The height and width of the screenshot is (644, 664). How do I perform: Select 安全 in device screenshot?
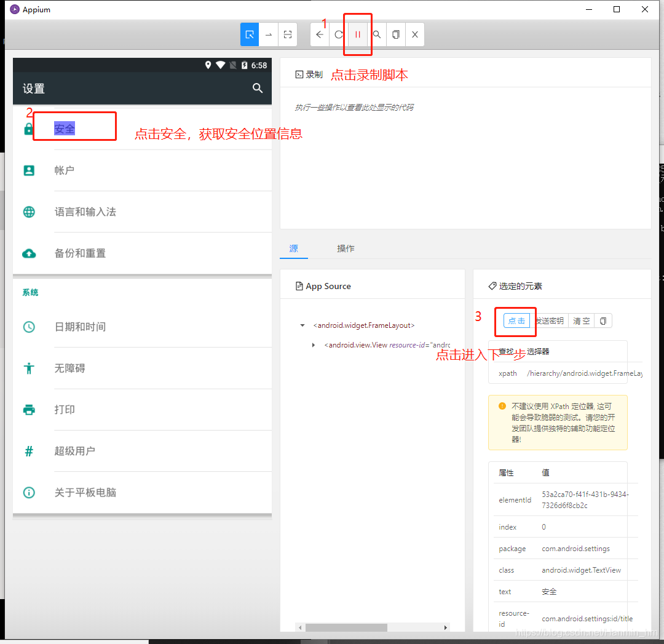point(65,129)
